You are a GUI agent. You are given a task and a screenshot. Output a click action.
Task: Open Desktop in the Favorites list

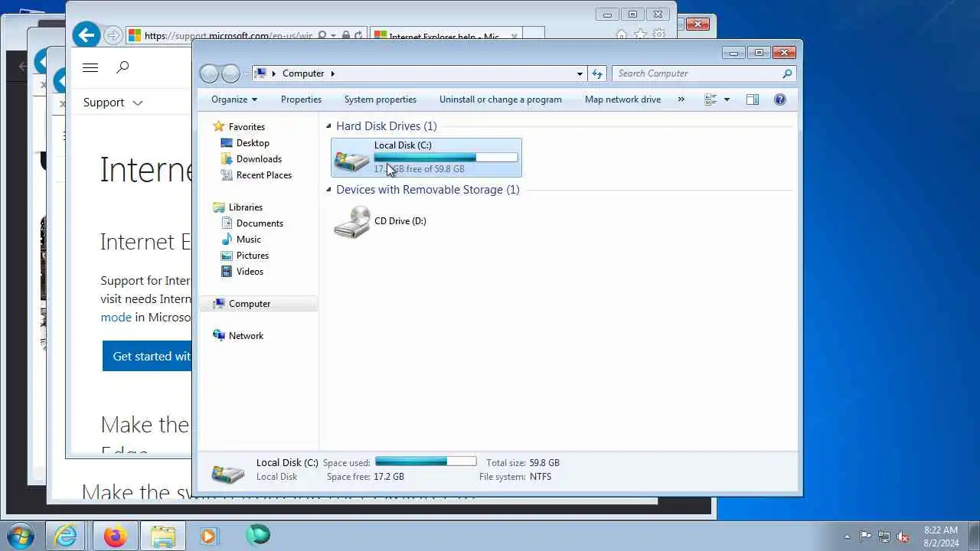point(253,143)
